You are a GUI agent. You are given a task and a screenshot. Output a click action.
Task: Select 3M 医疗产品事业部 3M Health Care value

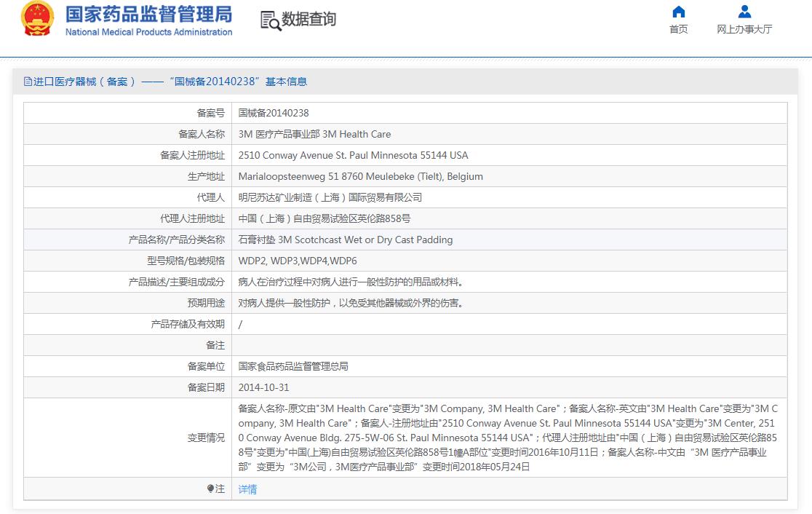pyautogui.click(x=314, y=134)
